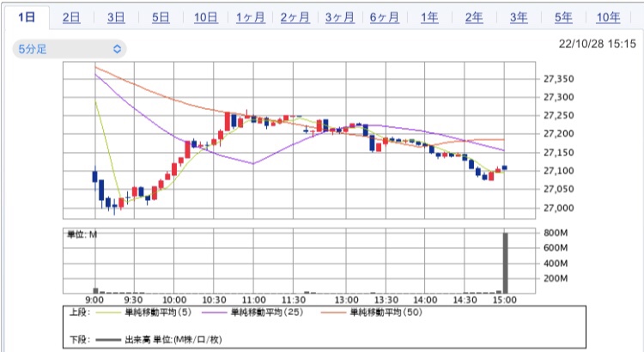Click legend entry 単純移動平均(5)
644x352 pixels.
pos(158,313)
